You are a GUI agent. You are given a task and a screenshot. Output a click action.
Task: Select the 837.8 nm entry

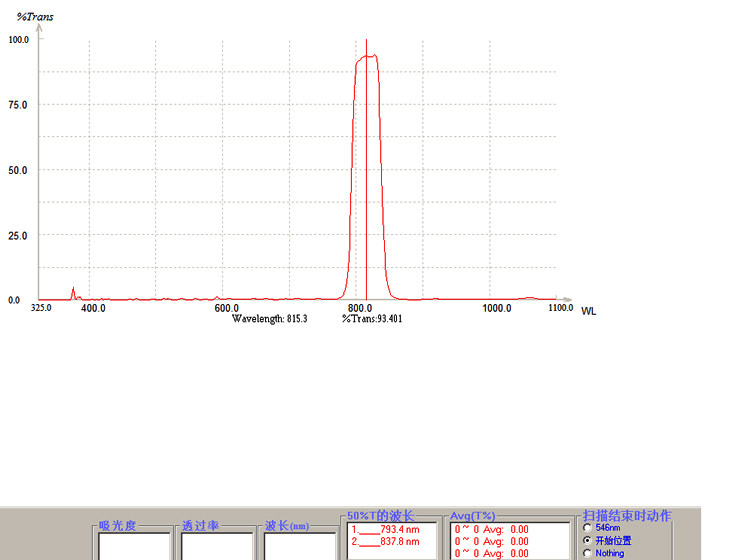point(386,541)
